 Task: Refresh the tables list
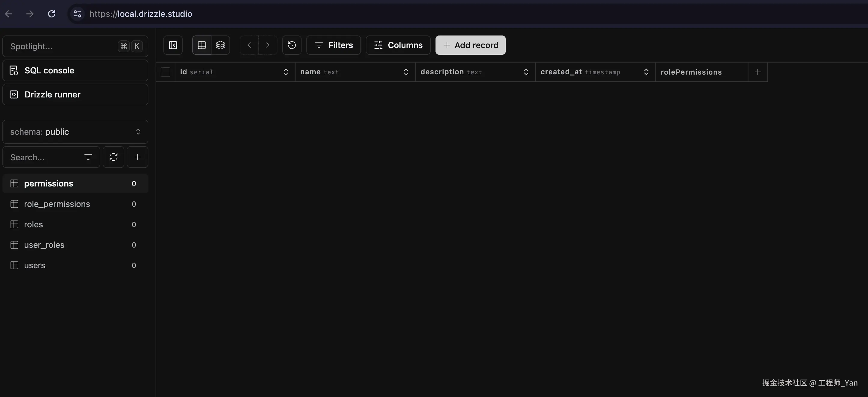coord(114,157)
